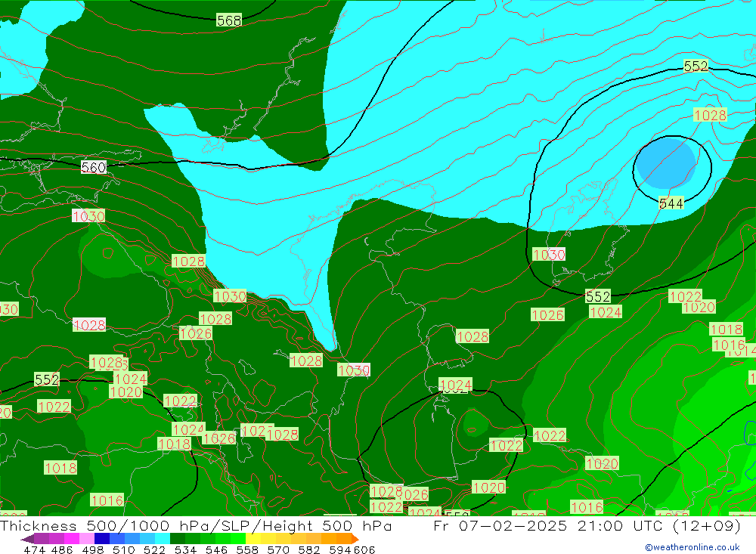
Task: Click legend value 474
Action: [x=34, y=549]
